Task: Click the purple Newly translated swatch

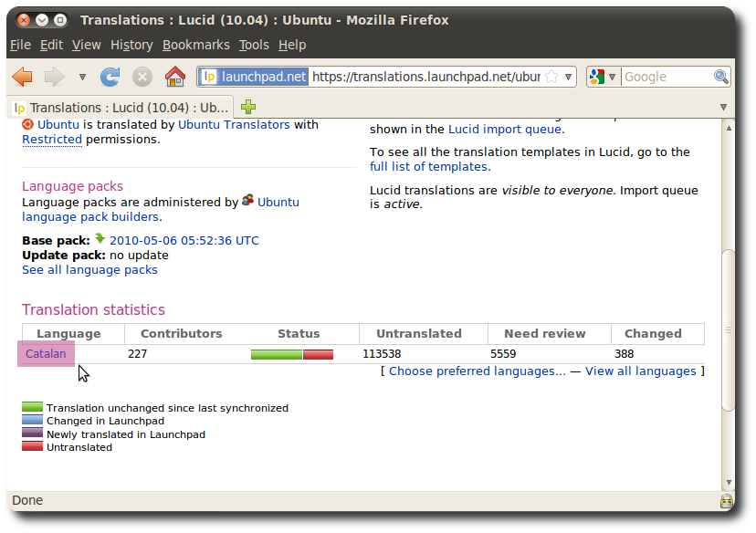Action: [x=32, y=434]
